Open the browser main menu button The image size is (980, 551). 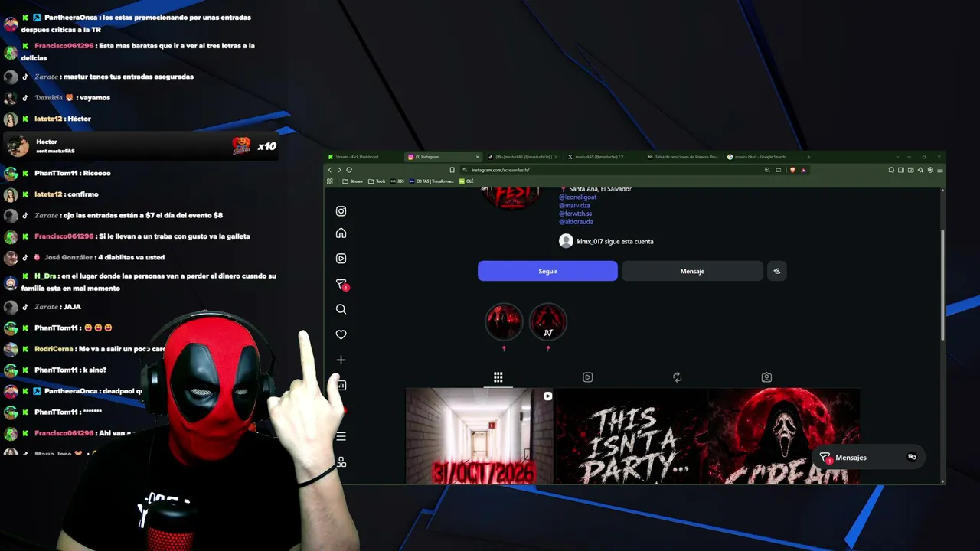click(940, 170)
